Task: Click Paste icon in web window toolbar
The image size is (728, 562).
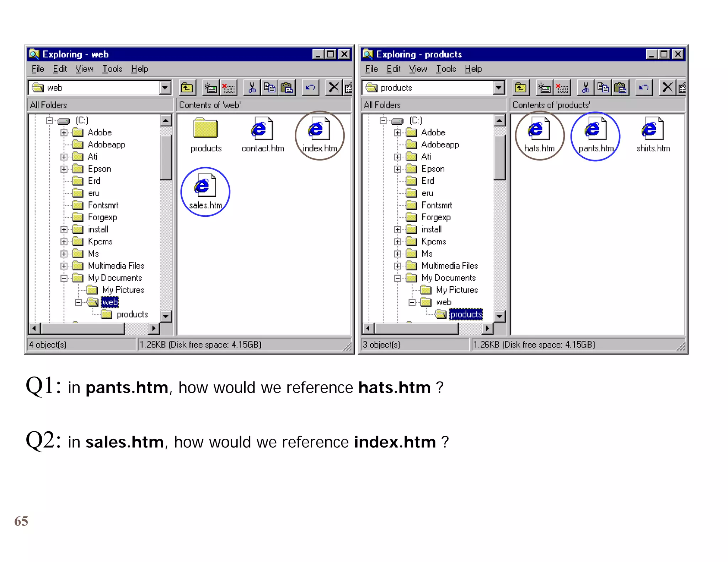Action: tap(287, 88)
